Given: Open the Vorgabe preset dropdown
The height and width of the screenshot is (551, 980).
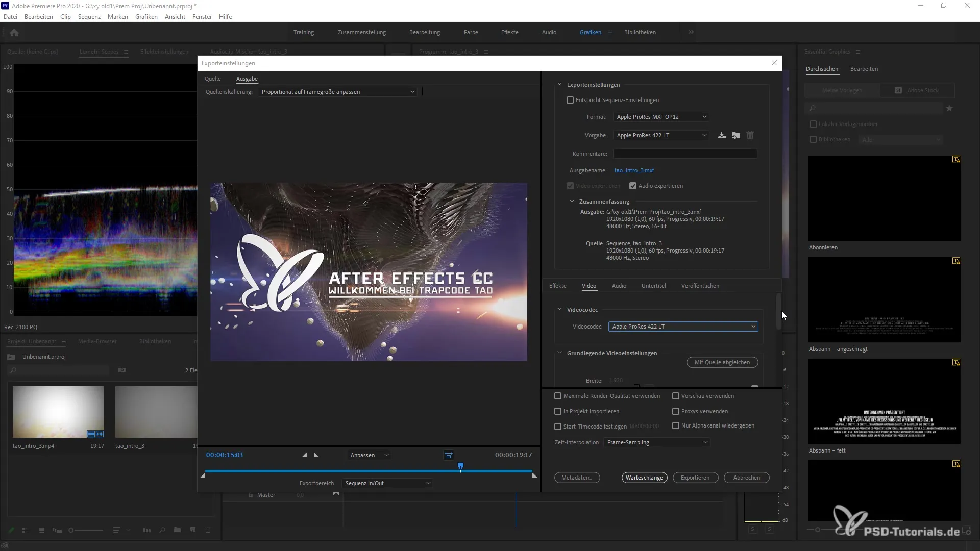Looking at the screenshot, I should coord(661,135).
